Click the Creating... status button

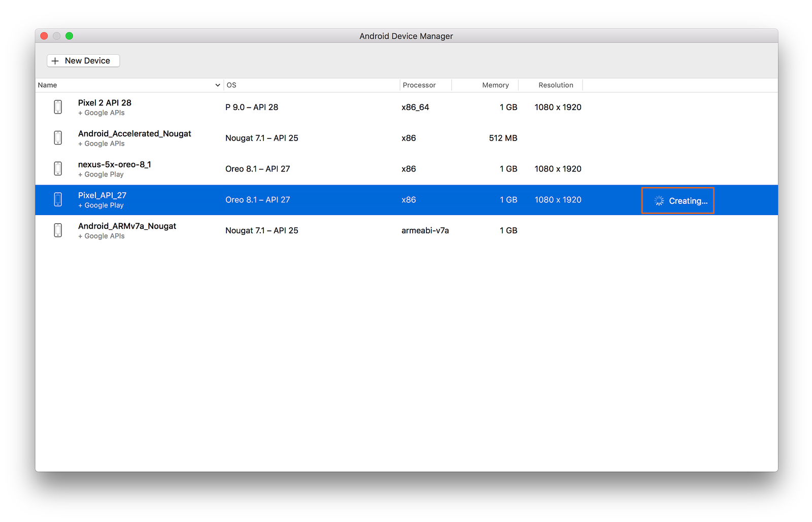[x=678, y=201]
